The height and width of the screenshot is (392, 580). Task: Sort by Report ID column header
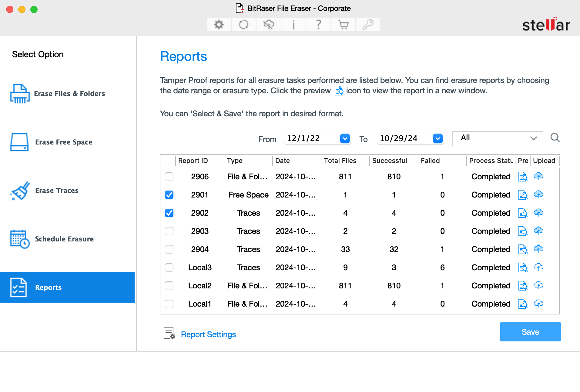click(199, 161)
